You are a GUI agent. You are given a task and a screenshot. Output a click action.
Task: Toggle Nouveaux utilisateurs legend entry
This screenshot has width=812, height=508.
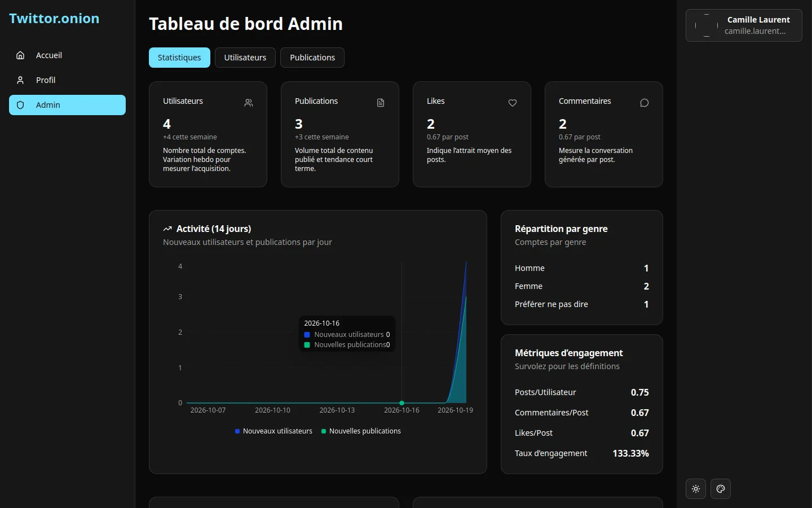(273, 431)
